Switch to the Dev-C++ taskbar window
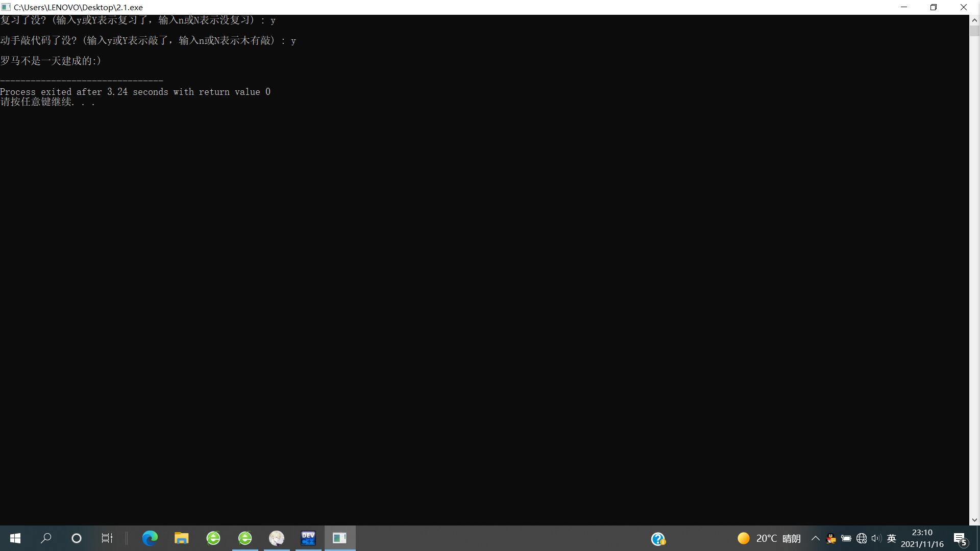This screenshot has width=980, height=551. coord(308,538)
